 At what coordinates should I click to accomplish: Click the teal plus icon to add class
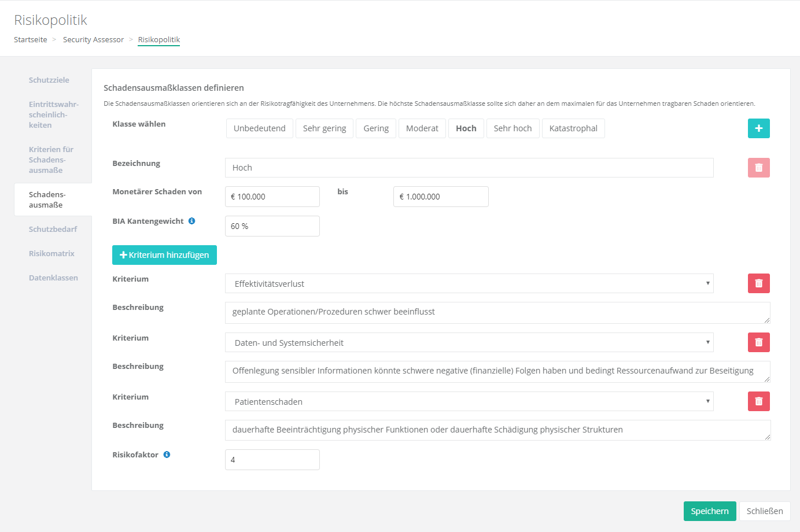758,128
